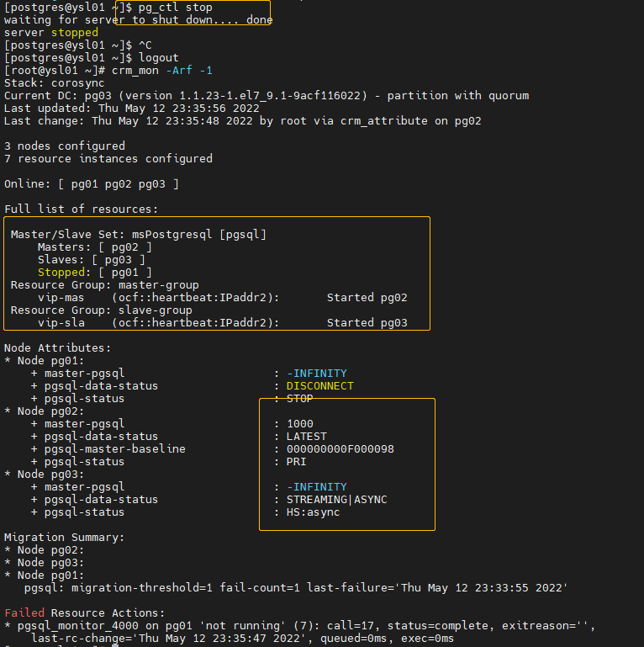644x647 pixels.
Task: Click '* Node pg03:' under Node Attributes
Action: 45,475
